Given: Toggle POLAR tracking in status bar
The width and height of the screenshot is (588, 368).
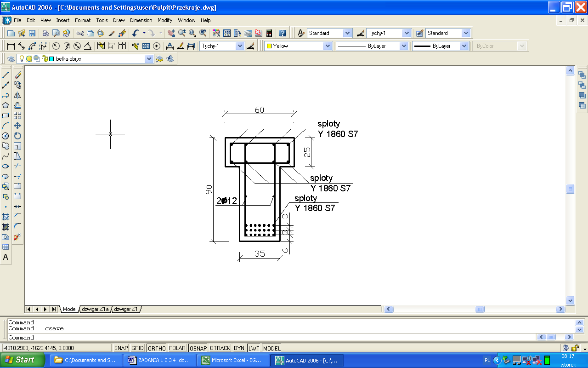Looking at the screenshot, I should 177,348.
